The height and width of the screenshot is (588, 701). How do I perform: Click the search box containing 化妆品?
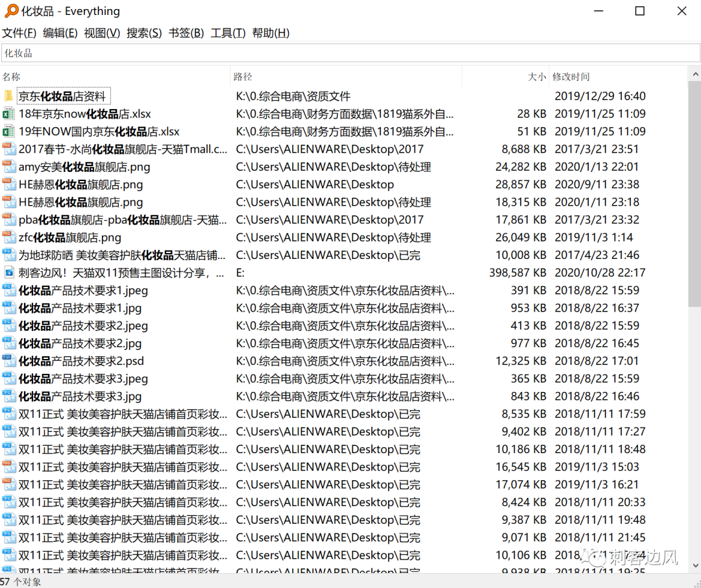tap(350, 53)
